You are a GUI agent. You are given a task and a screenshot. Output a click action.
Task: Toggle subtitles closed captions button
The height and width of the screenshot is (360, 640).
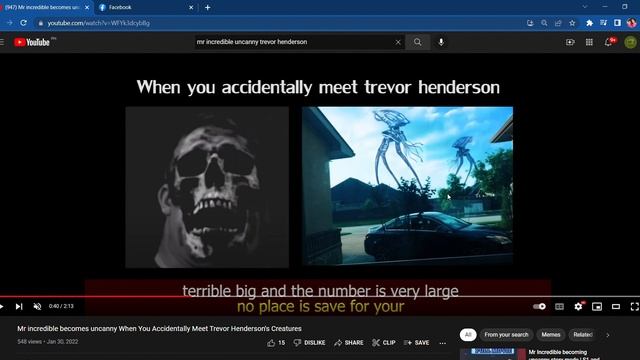559,307
